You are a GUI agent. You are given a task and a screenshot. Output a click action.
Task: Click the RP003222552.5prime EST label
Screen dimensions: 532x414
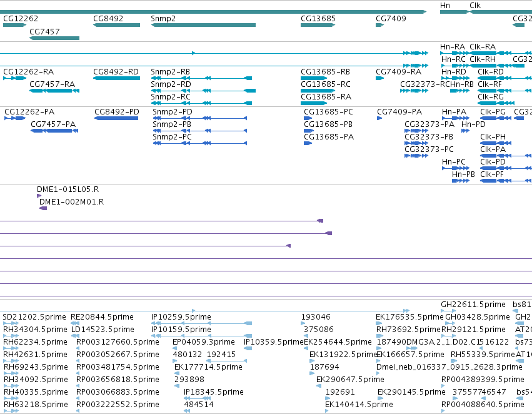coord(118,405)
